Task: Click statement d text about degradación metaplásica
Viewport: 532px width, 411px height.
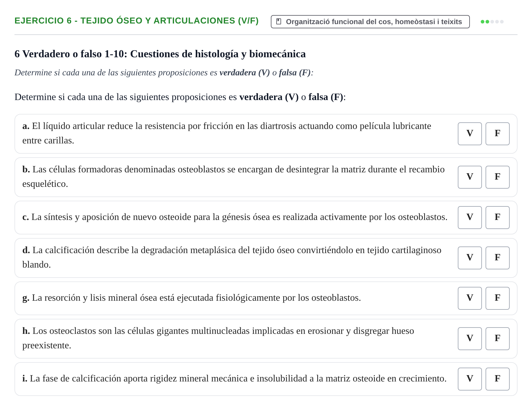Action: click(x=232, y=257)
